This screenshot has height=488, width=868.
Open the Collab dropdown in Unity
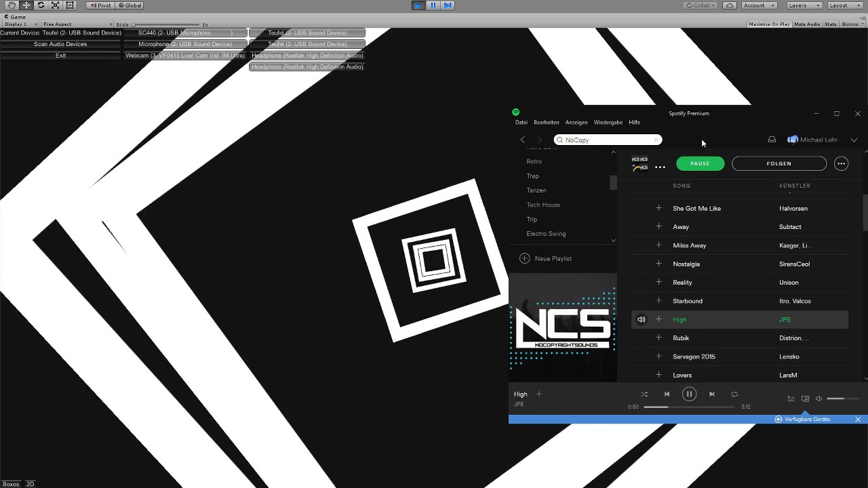pyautogui.click(x=701, y=5)
